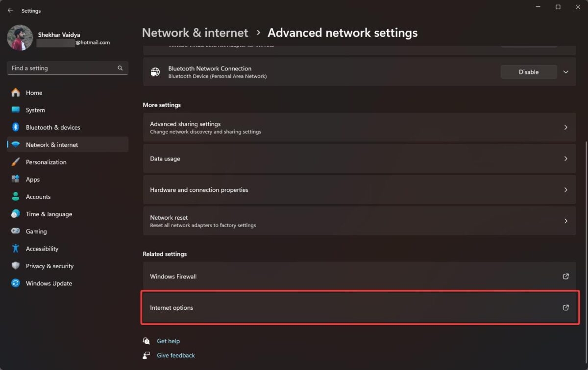The image size is (588, 370).
Task: Expand Hardware and connection properties
Action: click(359, 189)
